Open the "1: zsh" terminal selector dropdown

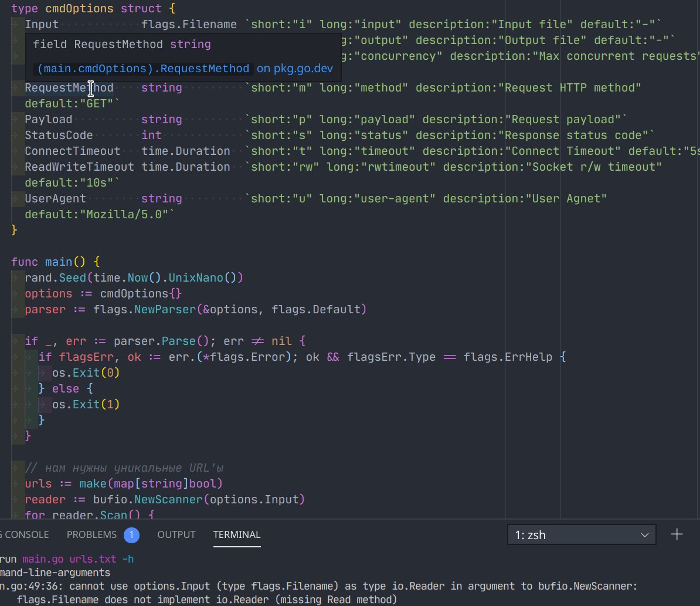[582, 535]
